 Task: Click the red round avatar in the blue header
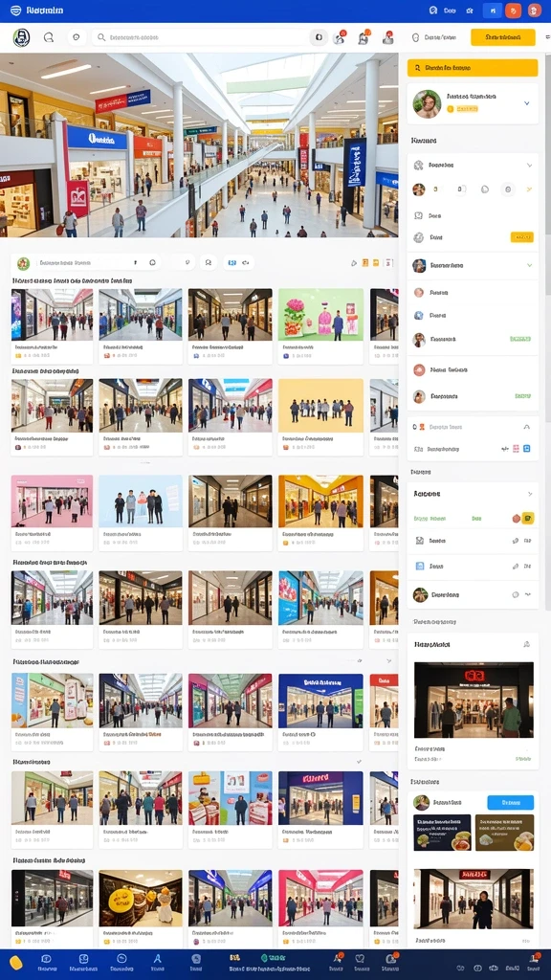pos(534,11)
